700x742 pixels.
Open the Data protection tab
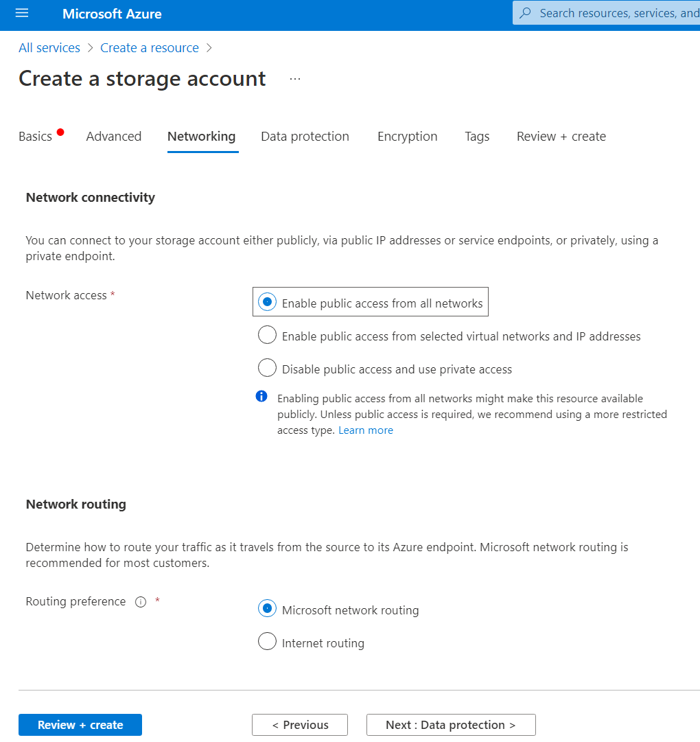click(305, 136)
